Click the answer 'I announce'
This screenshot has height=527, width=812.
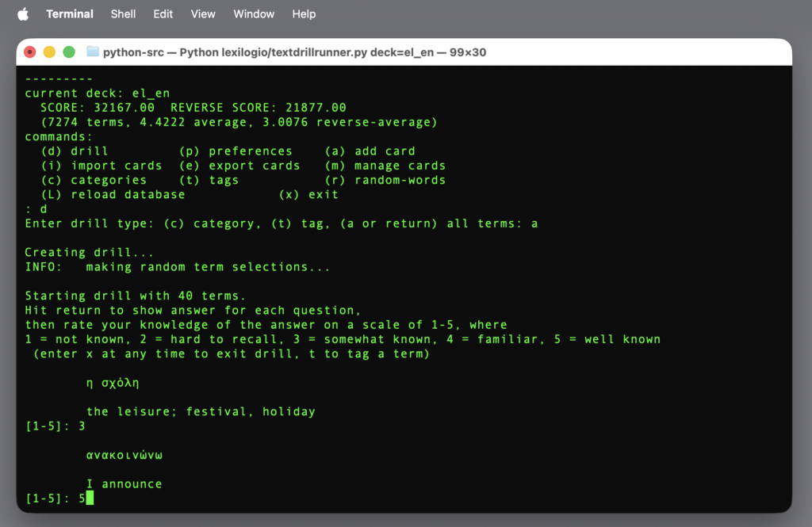pos(124,484)
